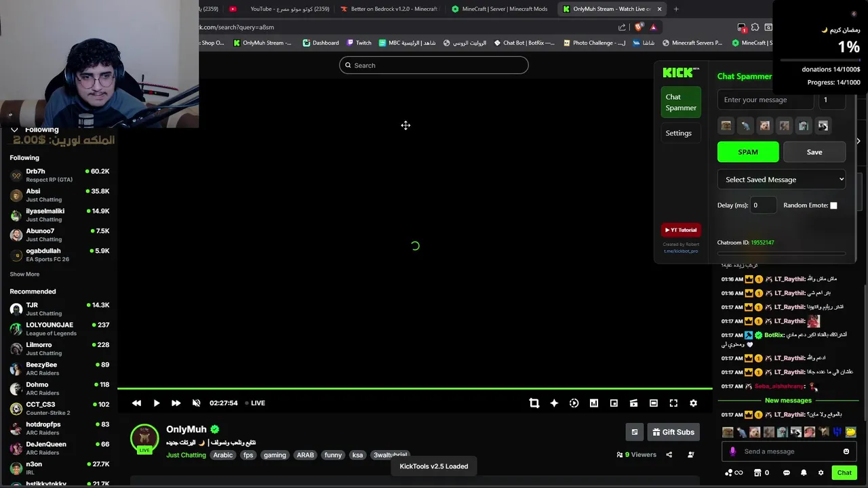Viewport: 868px width, 488px height.
Task: Switch to Better on Bedrock browser tab
Action: tap(390, 9)
